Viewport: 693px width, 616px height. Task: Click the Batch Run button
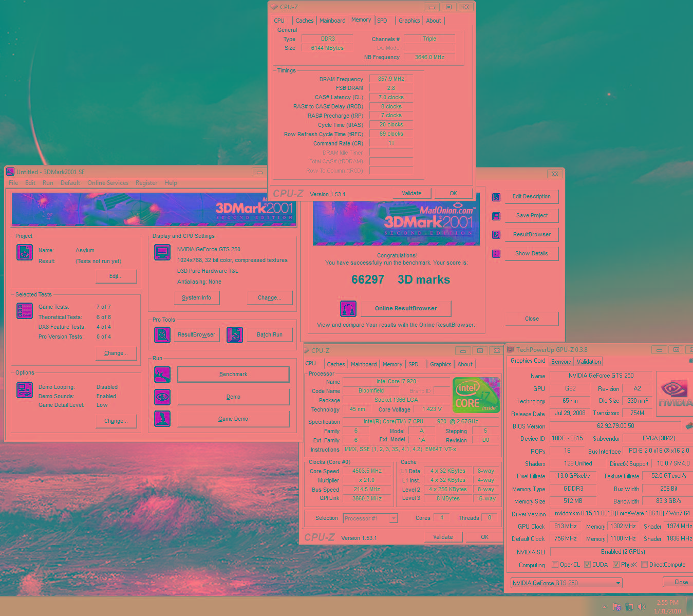[x=270, y=335]
